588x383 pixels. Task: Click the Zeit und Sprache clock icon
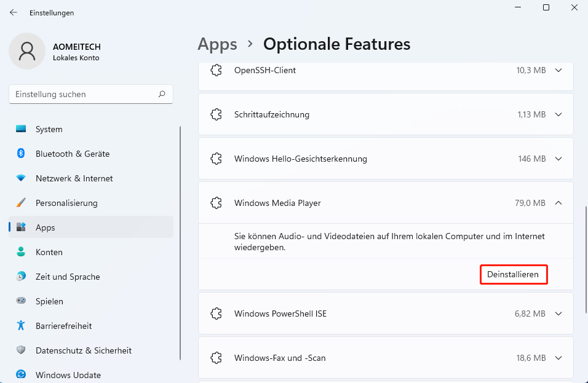tap(21, 277)
